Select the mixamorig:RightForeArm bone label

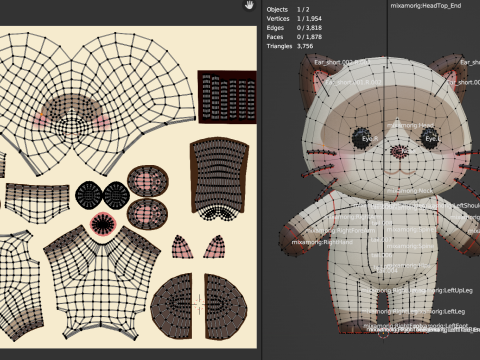[x=340, y=231]
